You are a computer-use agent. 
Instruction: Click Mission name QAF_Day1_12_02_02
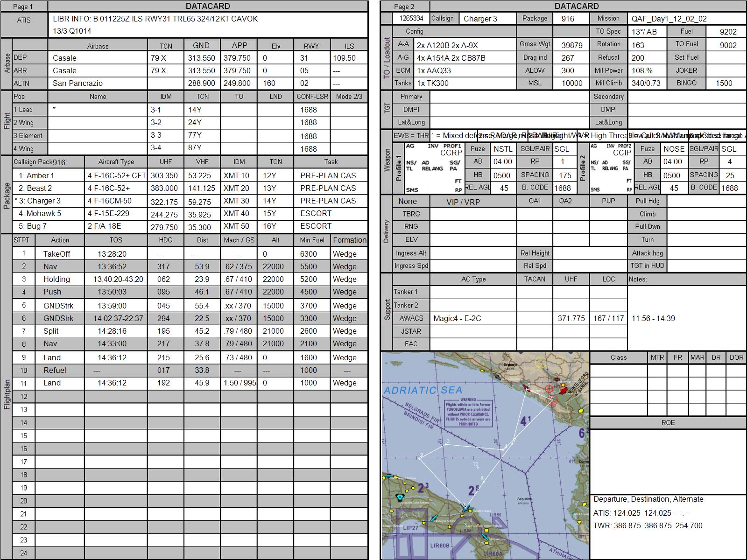[669, 19]
